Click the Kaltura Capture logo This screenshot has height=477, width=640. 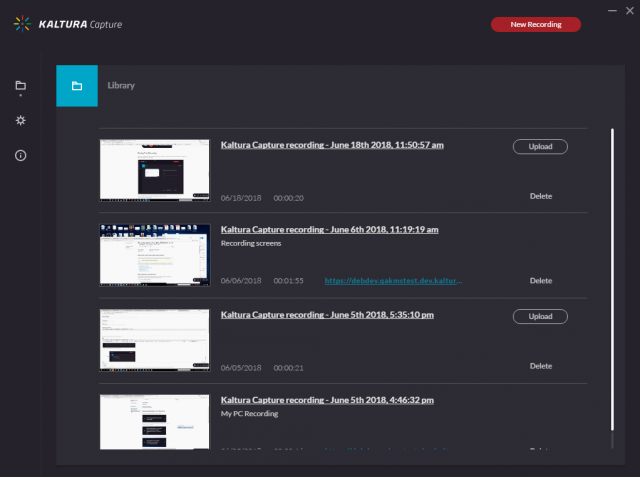tap(69, 24)
